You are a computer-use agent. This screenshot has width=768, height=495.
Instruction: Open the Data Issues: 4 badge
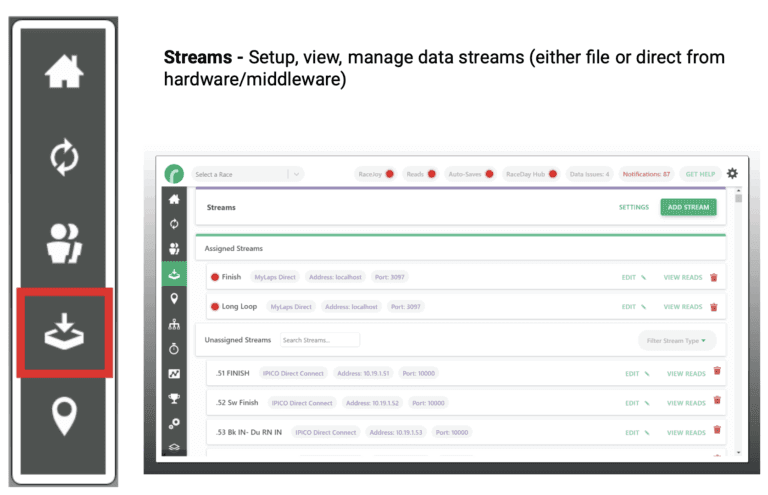click(589, 174)
